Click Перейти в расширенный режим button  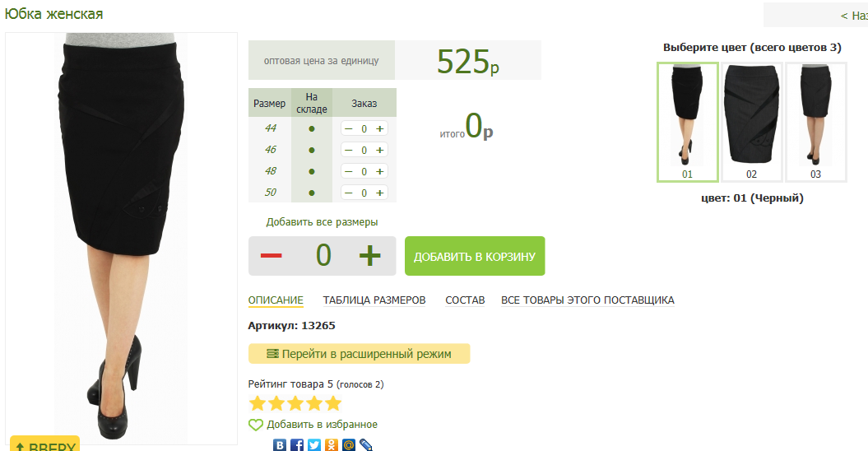(359, 354)
